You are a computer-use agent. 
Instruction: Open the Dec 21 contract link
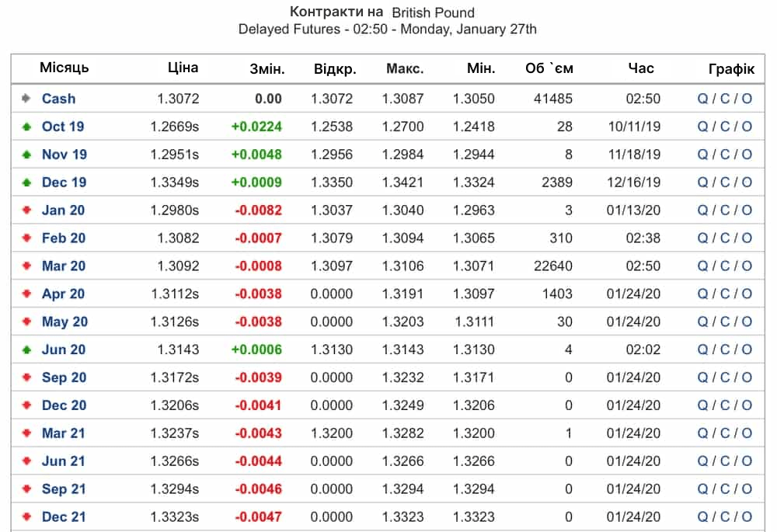tap(64, 516)
